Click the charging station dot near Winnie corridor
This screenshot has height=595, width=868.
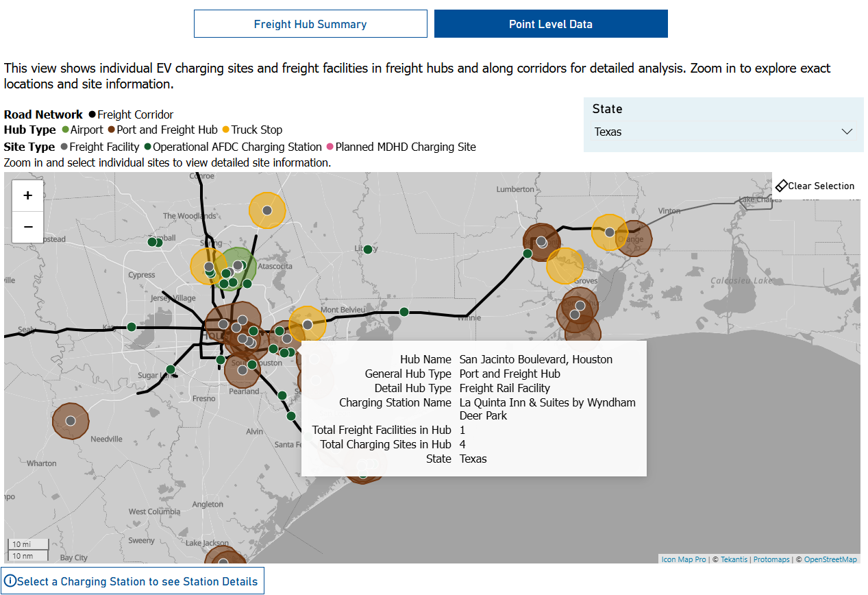click(404, 312)
